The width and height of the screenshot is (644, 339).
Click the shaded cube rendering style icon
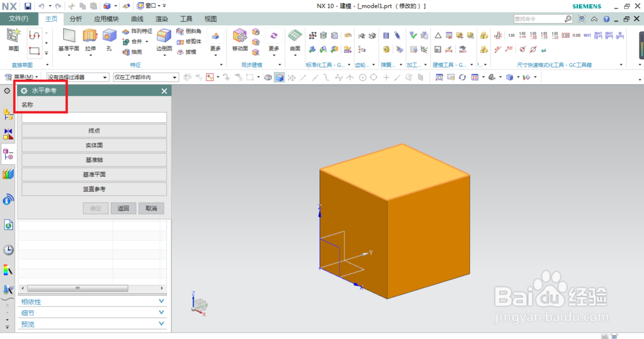[x=509, y=77]
